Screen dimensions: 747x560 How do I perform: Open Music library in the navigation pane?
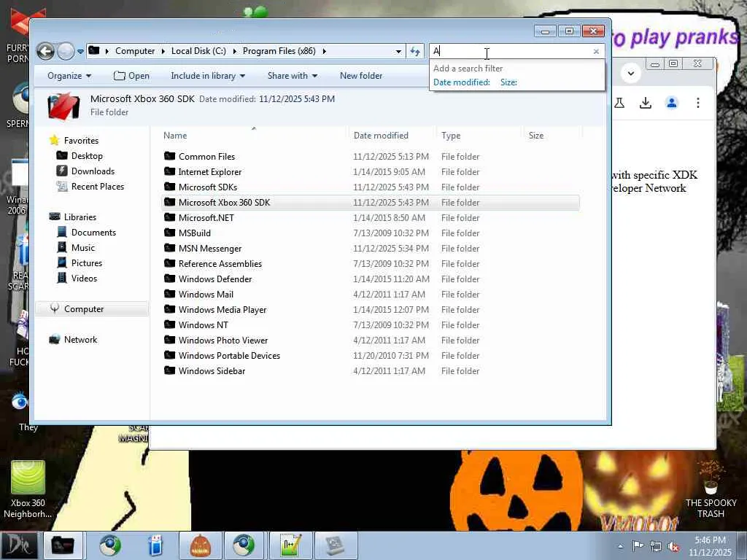(x=83, y=248)
